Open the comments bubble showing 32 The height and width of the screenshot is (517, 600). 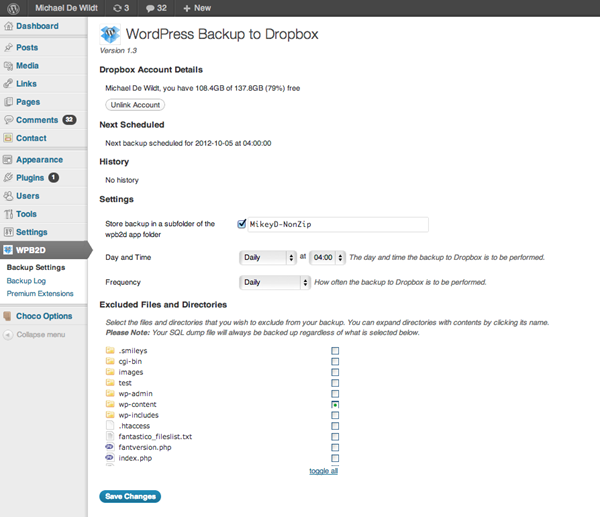click(x=156, y=8)
